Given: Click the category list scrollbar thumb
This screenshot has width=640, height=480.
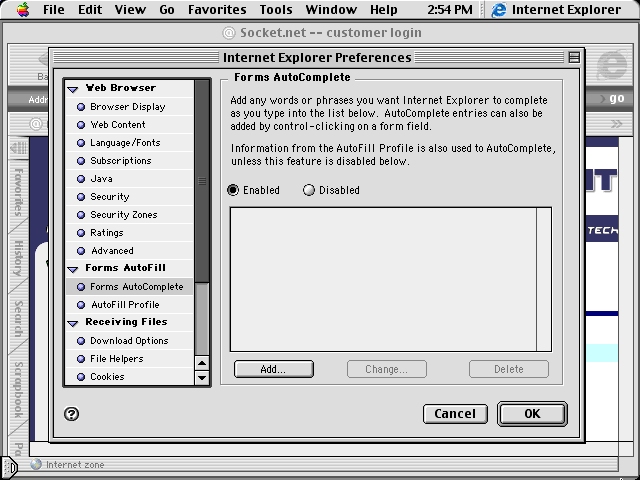Looking at the screenshot, I should [x=202, y=181].
